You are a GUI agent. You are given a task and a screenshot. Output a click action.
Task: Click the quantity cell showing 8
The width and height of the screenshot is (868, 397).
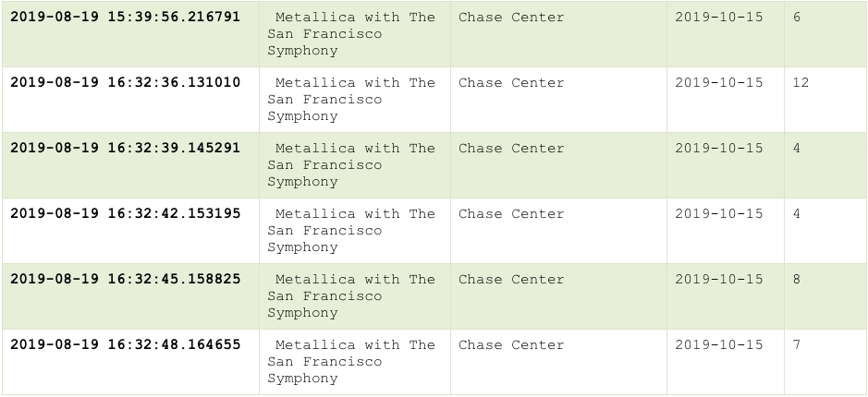797,280
